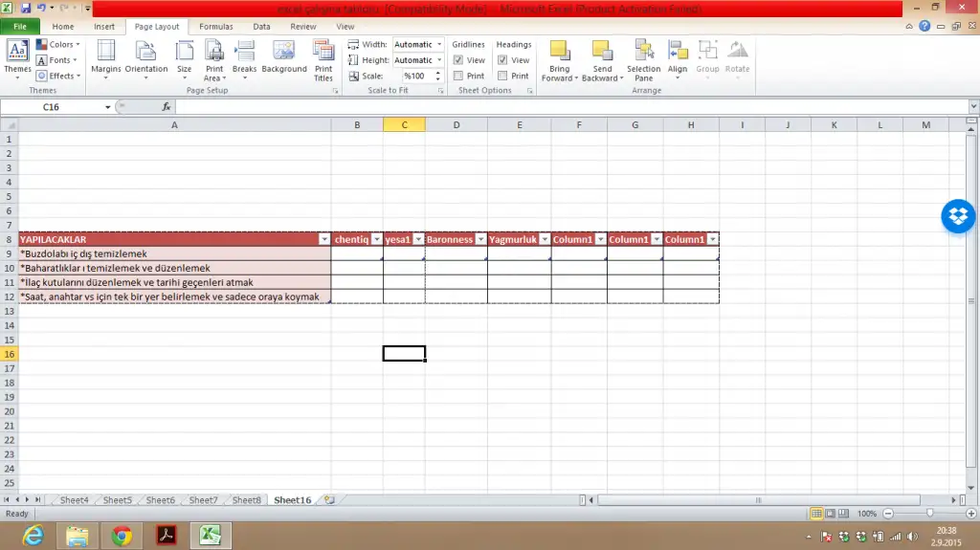Viewport: 980px width, 550px height.
Task: Select the Sheet8 worksheet tab
Action: [x=246, y=500]
